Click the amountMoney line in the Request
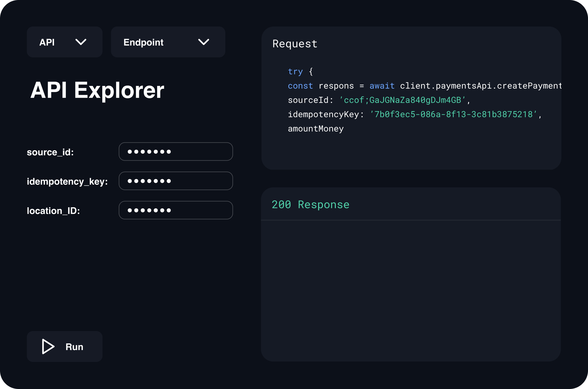The width and height of the screenshot is (588, 389). 315,128
